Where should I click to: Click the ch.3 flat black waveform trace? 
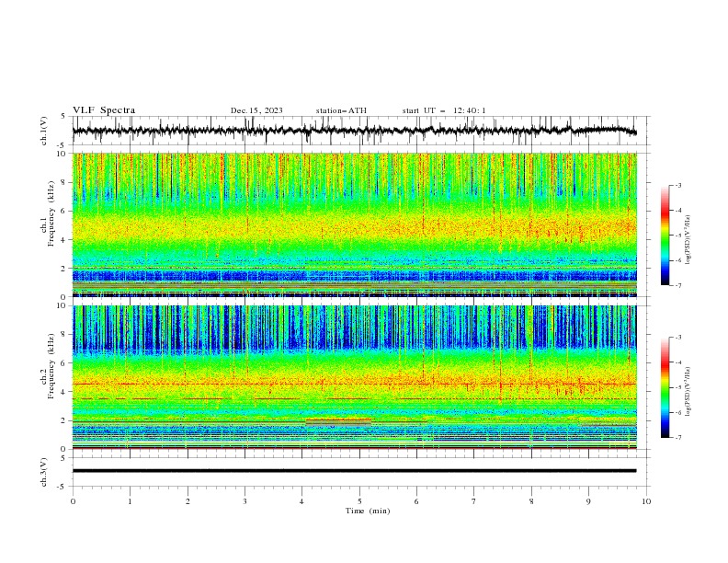(354, 471)
